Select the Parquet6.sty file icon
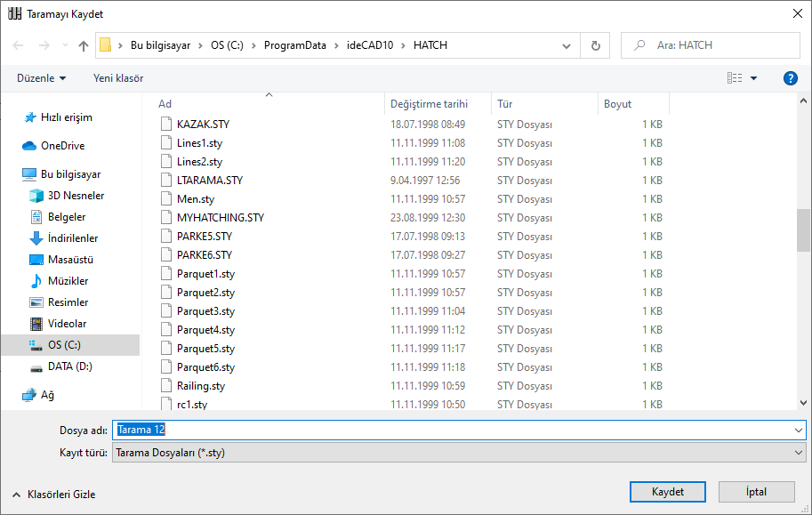812x515 pixels. tap(166, 366)
